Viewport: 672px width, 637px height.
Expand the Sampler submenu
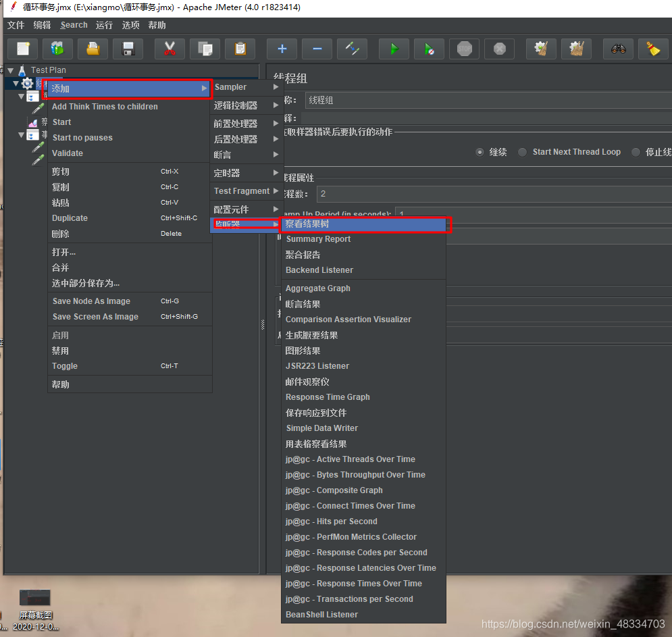point(247,87)
